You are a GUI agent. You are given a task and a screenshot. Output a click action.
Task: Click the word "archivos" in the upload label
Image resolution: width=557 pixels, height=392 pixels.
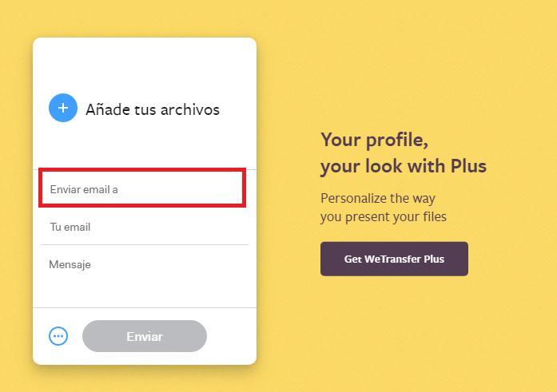(x=189, y=109)
